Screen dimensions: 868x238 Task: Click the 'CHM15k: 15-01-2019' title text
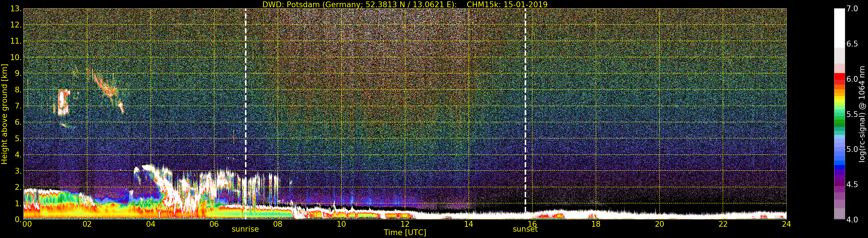click(507, 4)
